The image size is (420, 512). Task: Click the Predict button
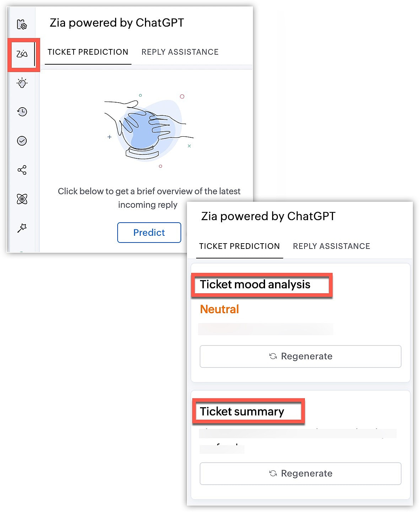(x=149, y=233)
